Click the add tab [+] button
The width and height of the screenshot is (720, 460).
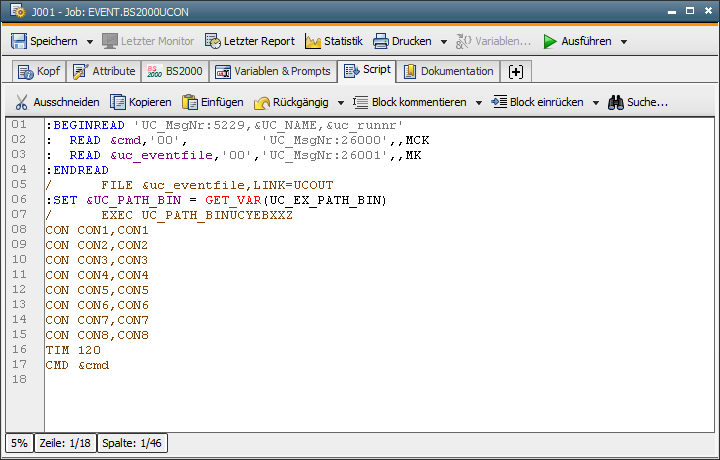(x=516, y=72)
